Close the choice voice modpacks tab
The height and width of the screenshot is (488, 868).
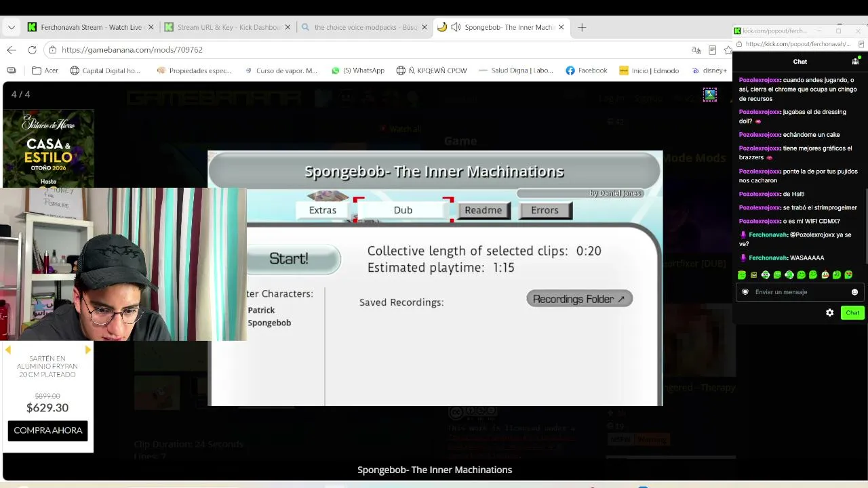coord(425,27)
